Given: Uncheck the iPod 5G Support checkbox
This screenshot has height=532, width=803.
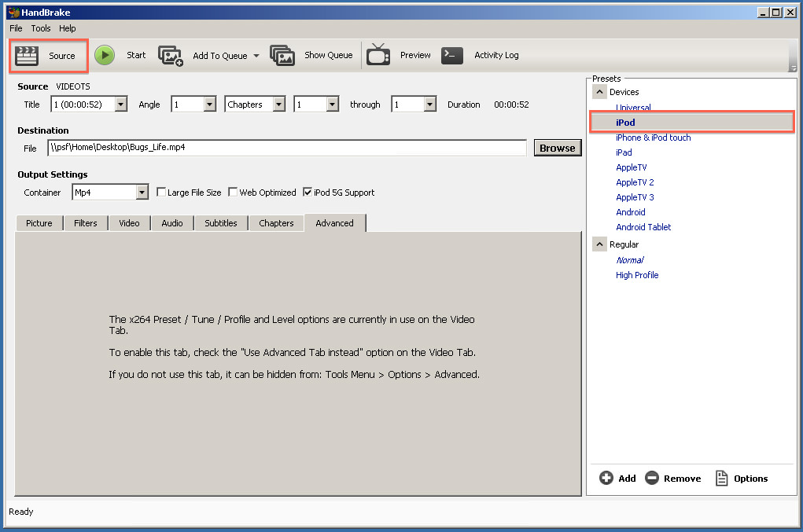Looking at the screenshot, I should tap(308, 192).
